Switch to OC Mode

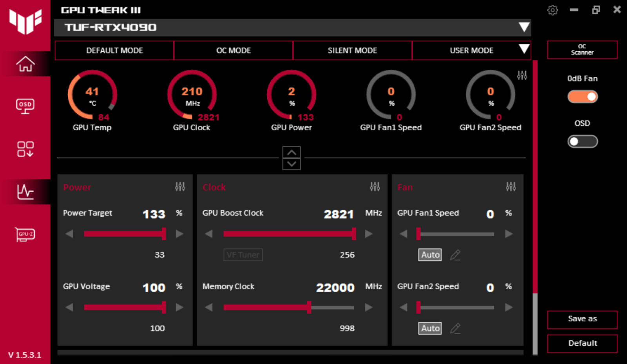pyautogui.click(x=234, y=50)
